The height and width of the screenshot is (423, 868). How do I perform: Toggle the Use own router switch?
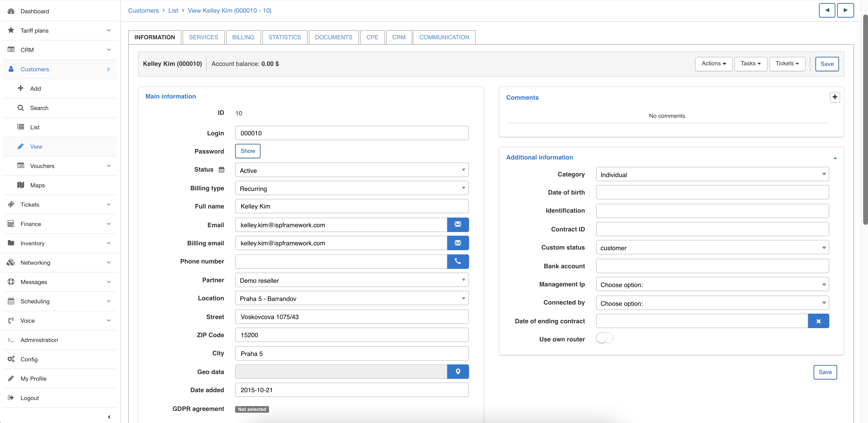(604, 338)
